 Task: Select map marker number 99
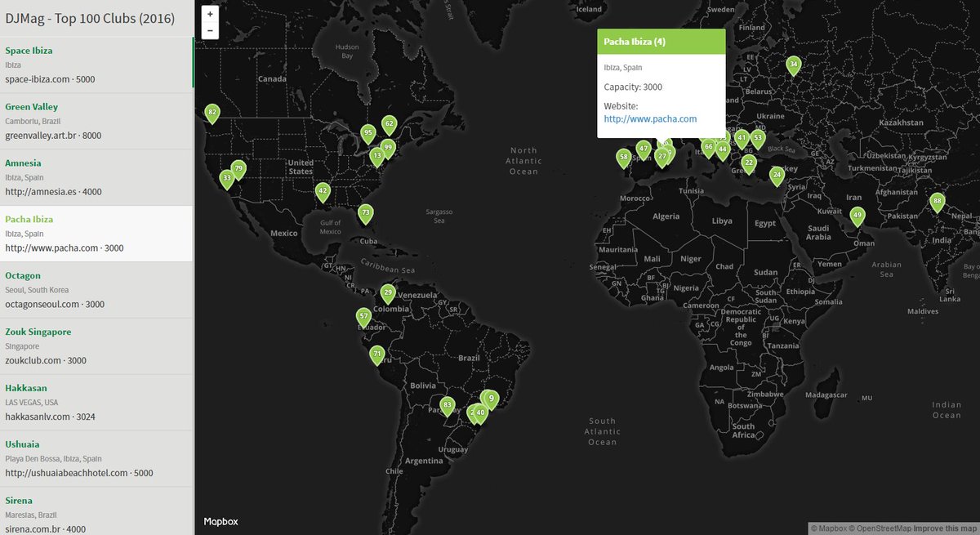coord(389,149)
